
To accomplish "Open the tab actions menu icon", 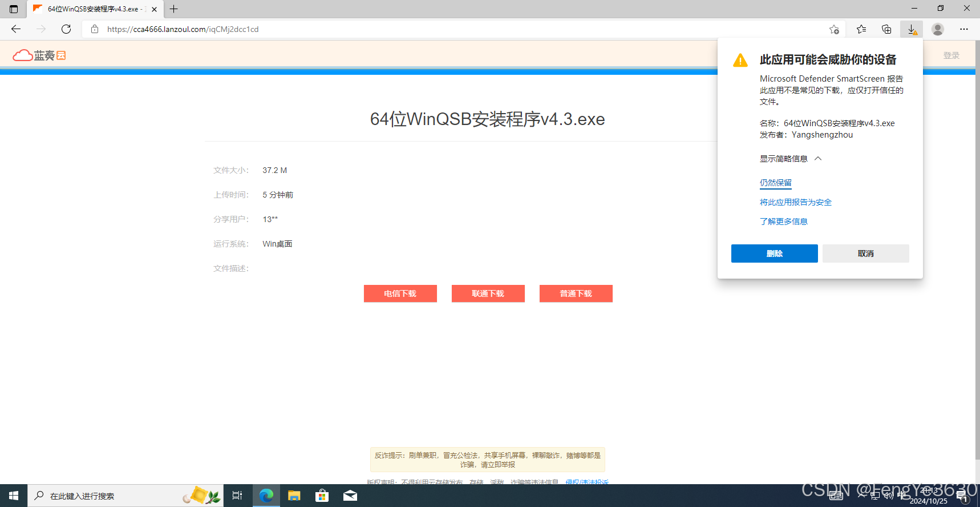I will pyautogui.click(x=14, y=9).
